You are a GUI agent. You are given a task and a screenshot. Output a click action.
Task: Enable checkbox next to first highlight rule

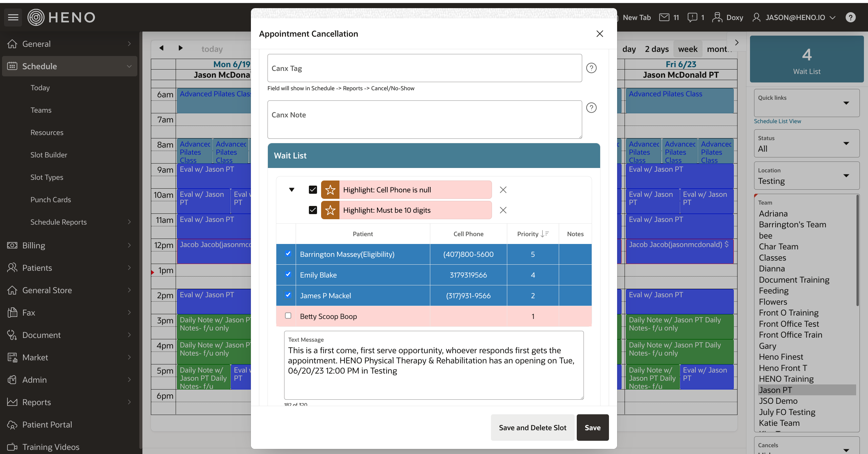tap(312, 189)
